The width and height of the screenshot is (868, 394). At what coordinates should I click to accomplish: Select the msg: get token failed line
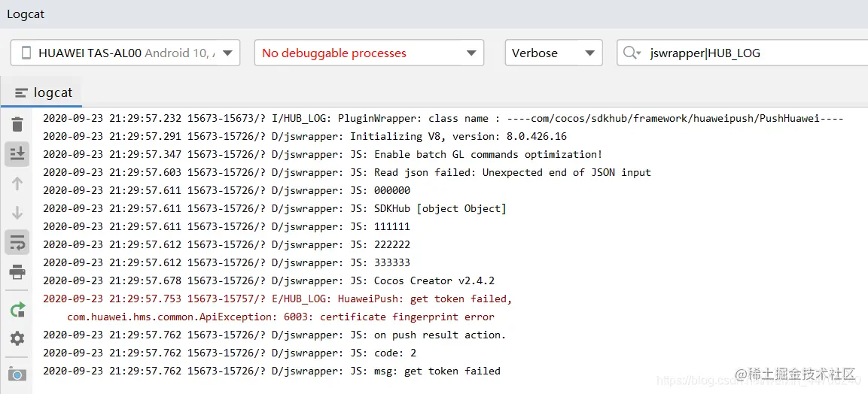click(x=271, y=371)
